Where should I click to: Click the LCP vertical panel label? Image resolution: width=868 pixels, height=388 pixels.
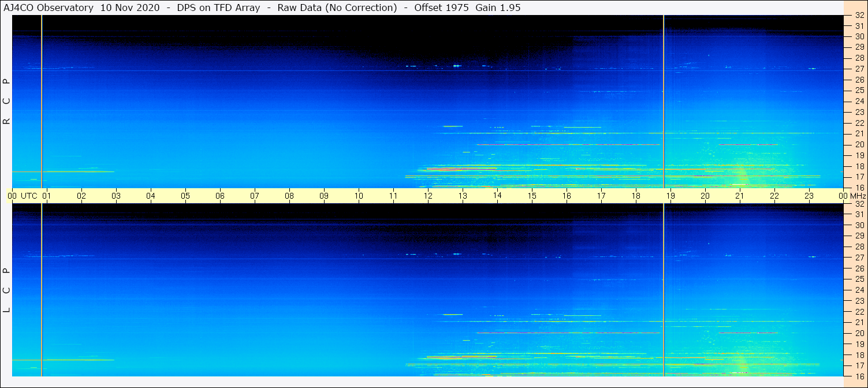(7, 290)
